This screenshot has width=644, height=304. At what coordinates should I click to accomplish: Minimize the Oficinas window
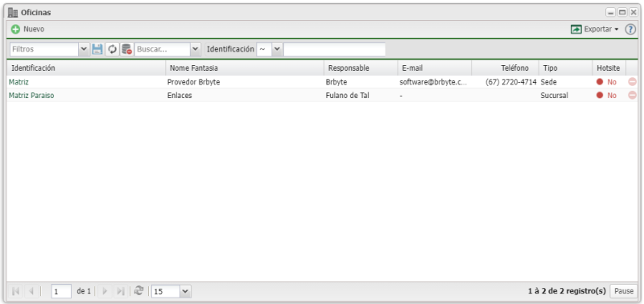(611, 13)
